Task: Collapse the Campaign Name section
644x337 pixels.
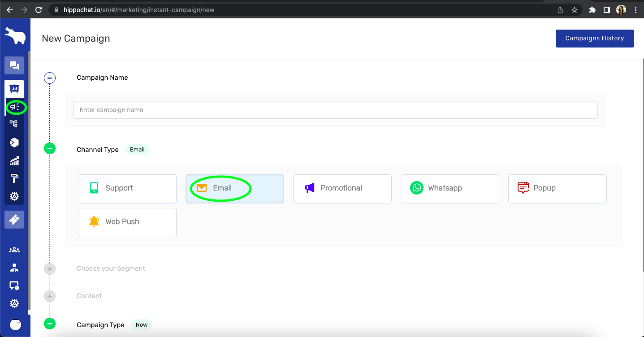Action: point(50,78)
